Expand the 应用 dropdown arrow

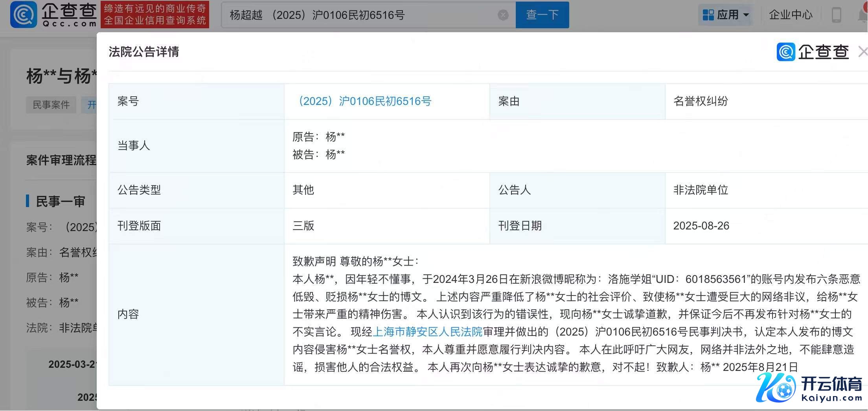coord(746,15)
